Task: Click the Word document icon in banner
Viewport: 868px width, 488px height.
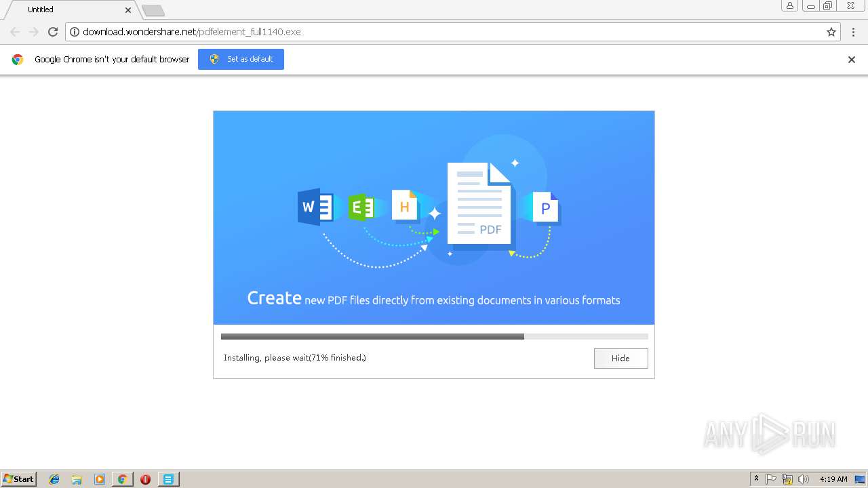Action: pos(315,207)
